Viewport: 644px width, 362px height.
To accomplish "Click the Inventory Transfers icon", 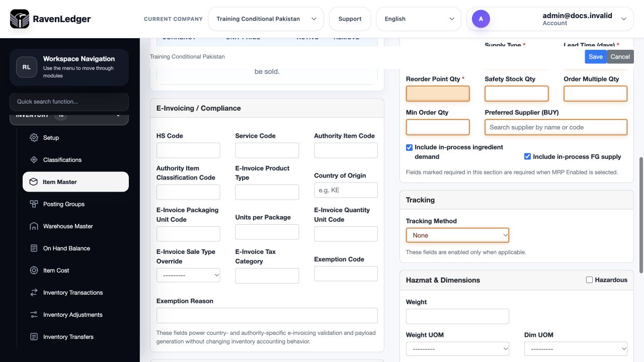I will (x=34, y=337).
